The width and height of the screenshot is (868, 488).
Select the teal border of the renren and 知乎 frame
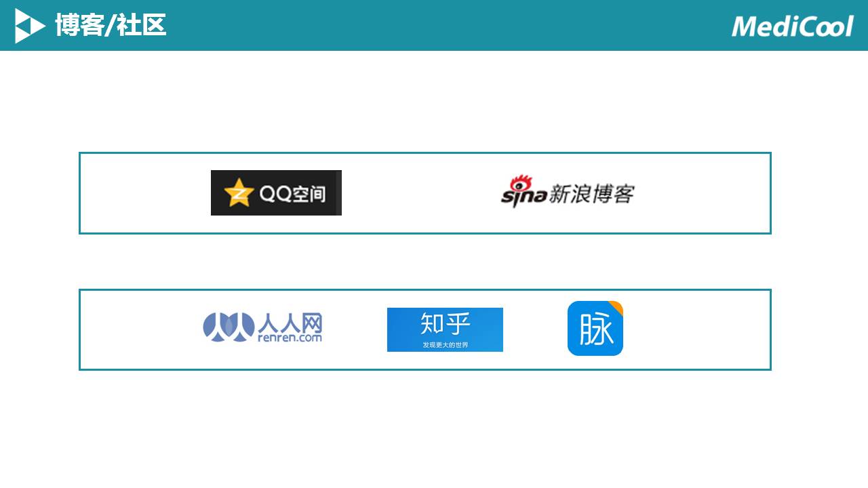425,290
